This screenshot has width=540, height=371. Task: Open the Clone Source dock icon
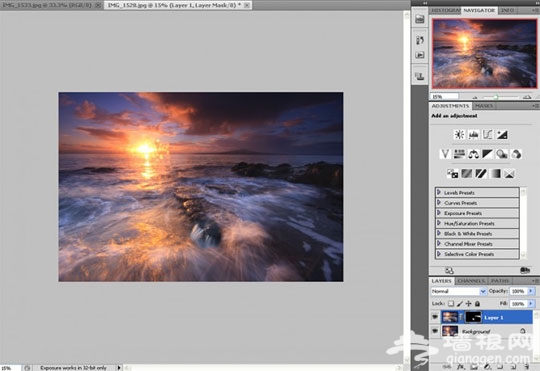click(419, 76)
